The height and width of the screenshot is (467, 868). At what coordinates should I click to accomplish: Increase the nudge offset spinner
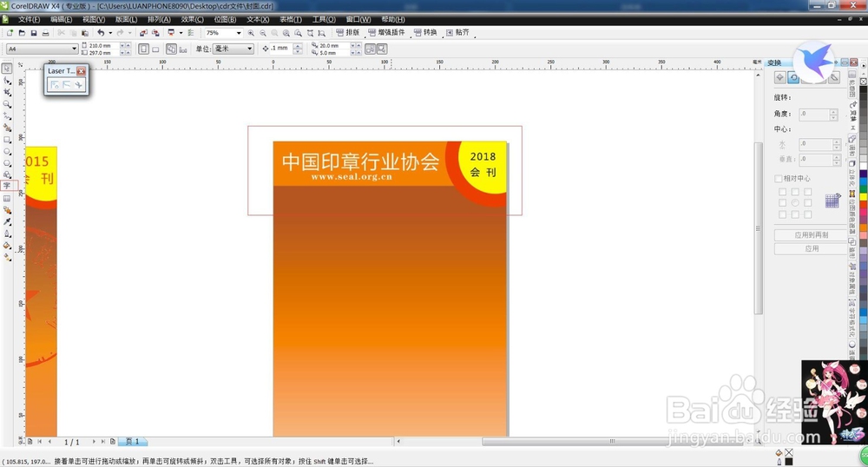click(297, 47)
